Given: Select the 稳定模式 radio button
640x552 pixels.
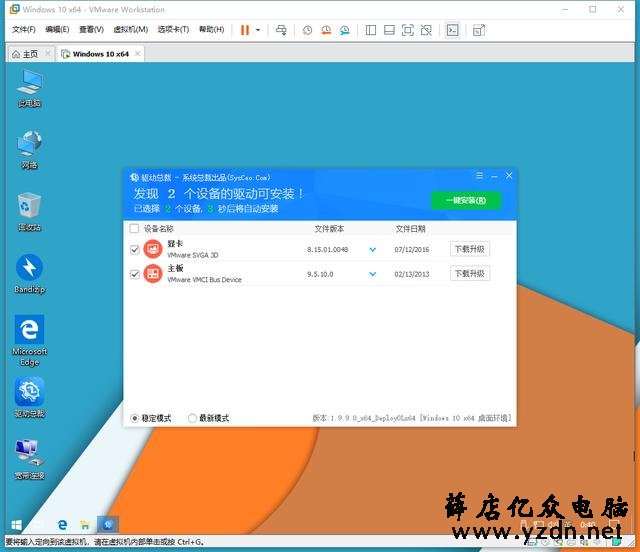Looking at the screenshot, I should [134, 418].
